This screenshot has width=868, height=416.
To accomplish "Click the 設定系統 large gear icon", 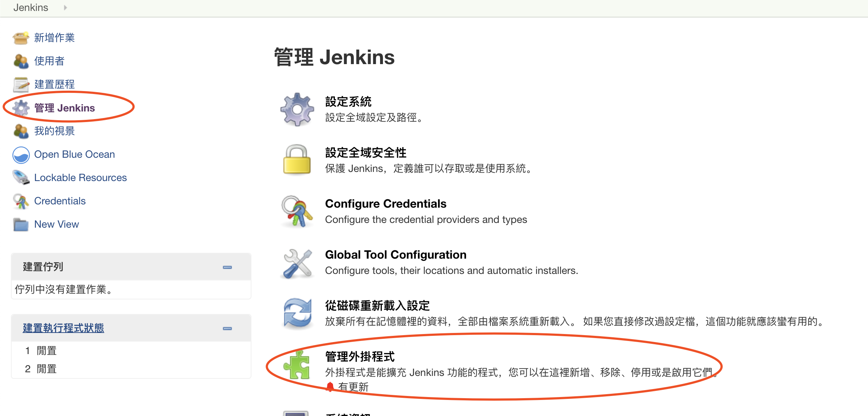I will 297,109.
